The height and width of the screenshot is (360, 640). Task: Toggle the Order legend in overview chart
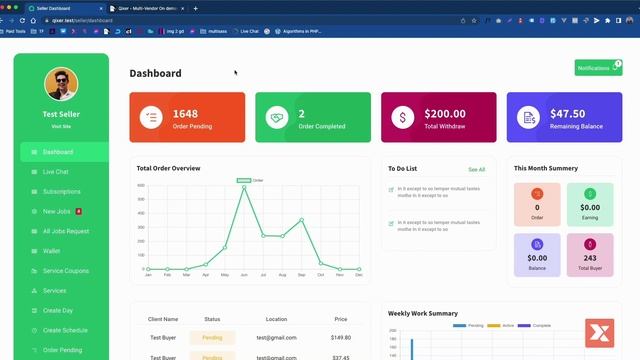pos(250,180)
